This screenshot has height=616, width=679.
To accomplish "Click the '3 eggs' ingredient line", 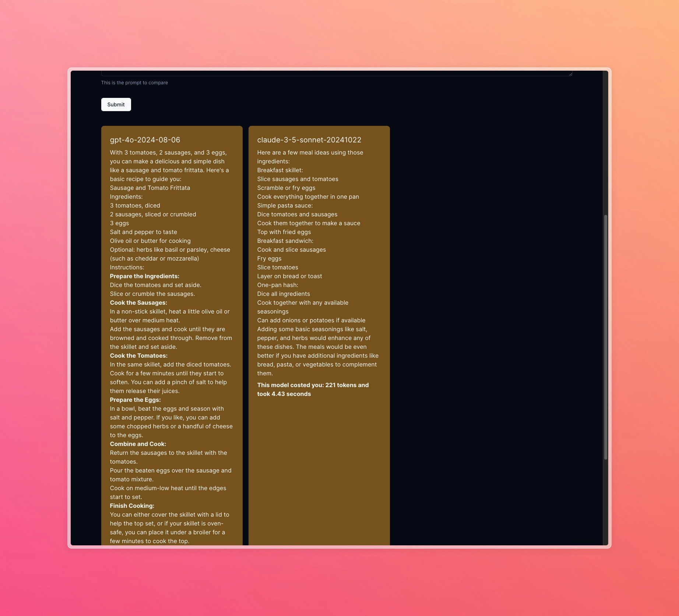I will [x=119, y=223].
